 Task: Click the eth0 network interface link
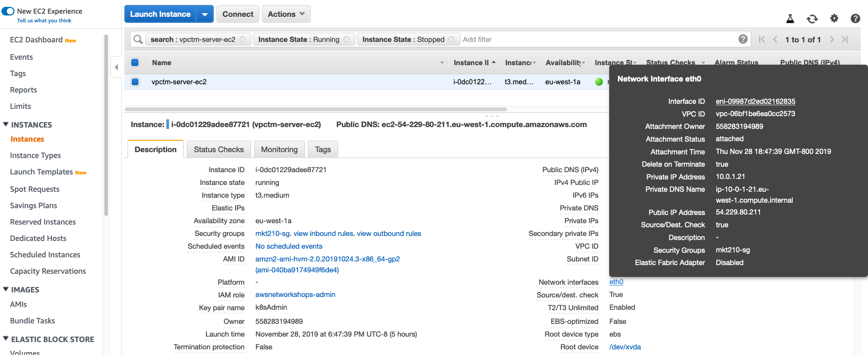pyautogui.click(x=616, y=282)
